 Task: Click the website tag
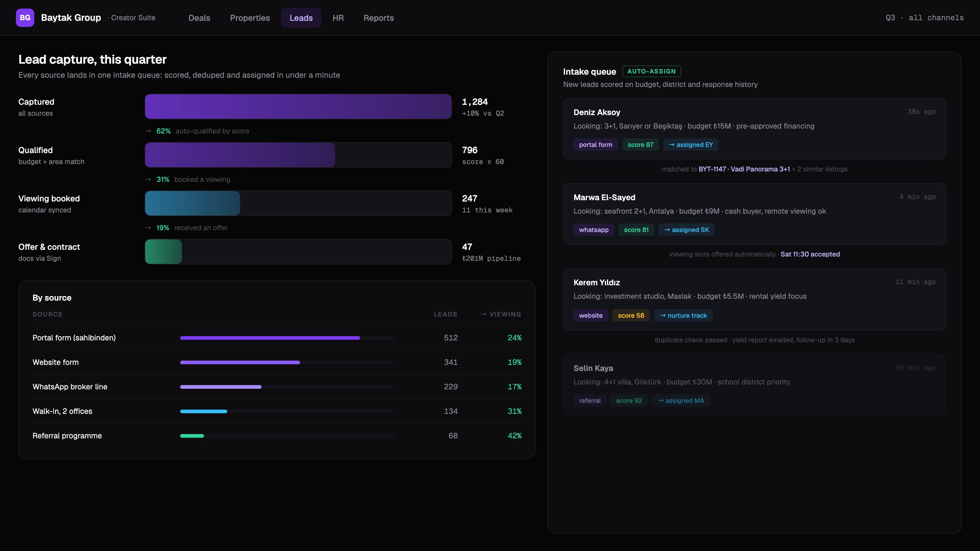(x=591, y=315)
